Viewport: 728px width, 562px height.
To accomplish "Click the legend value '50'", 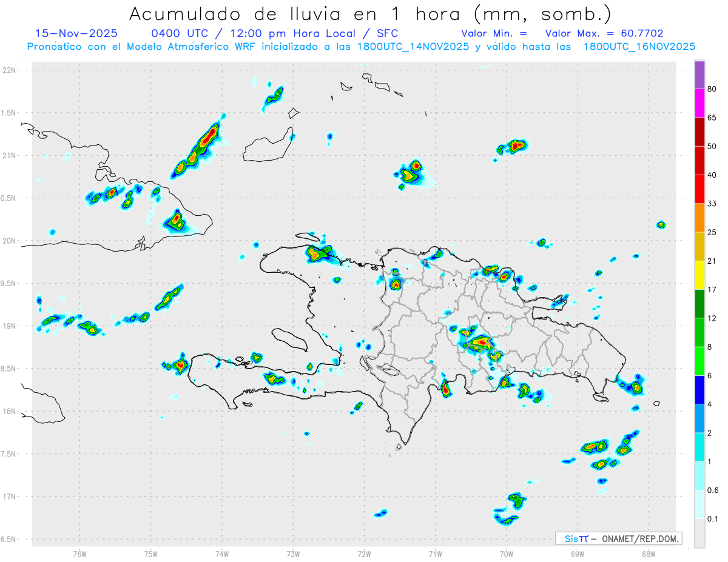I will coord(712,146).
